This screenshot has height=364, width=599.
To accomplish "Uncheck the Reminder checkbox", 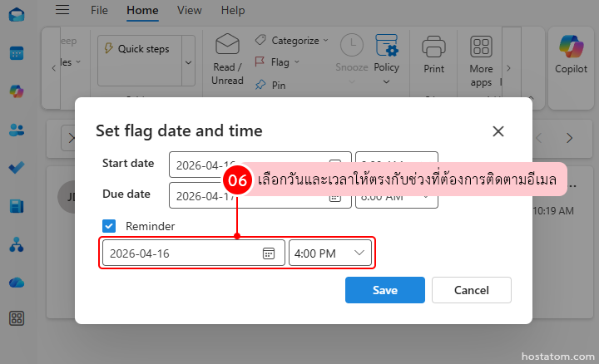I will (109, 226).
